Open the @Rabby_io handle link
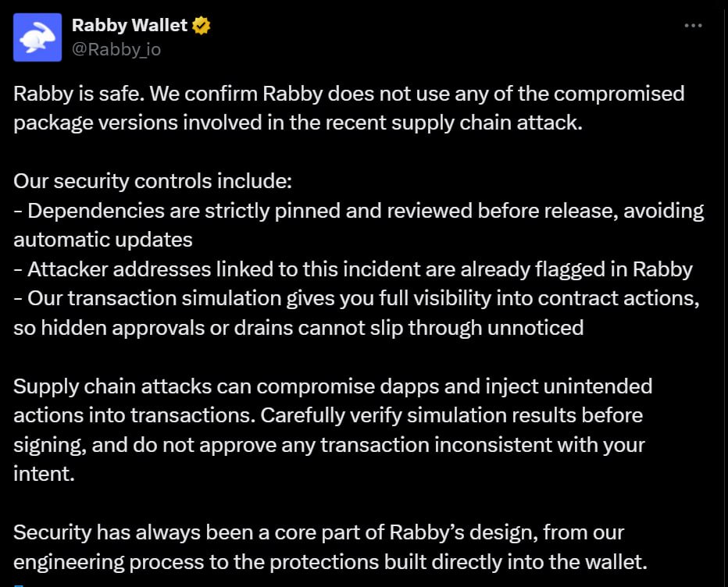 click(116, 49)
